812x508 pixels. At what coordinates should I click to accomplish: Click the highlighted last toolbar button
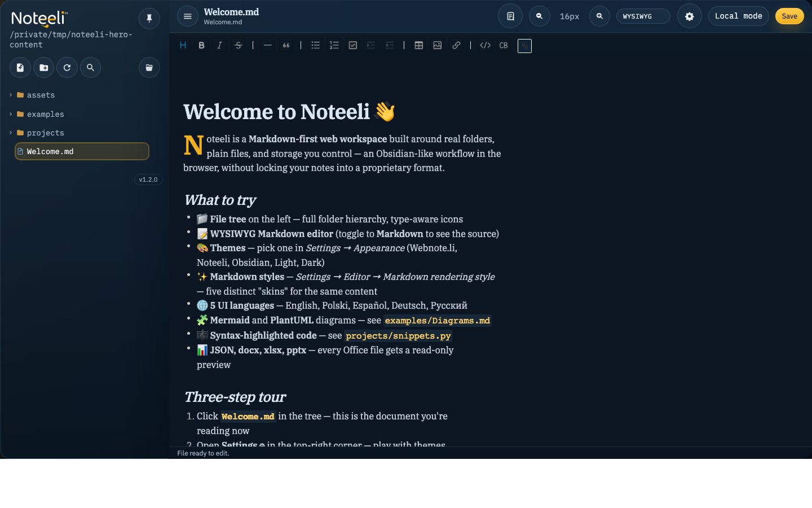click(525, 46)
